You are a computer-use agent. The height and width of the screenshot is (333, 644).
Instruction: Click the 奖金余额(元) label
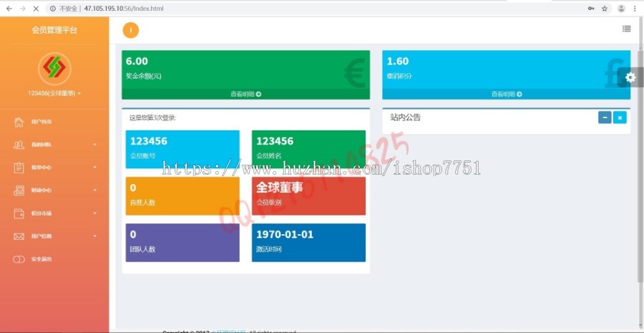pyautogui.click(x=144, y=77)
